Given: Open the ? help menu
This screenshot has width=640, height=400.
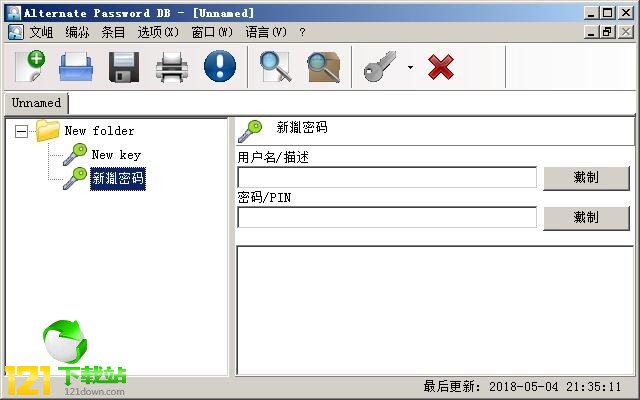Looking at the screenshot, I should tap(302, 32).
